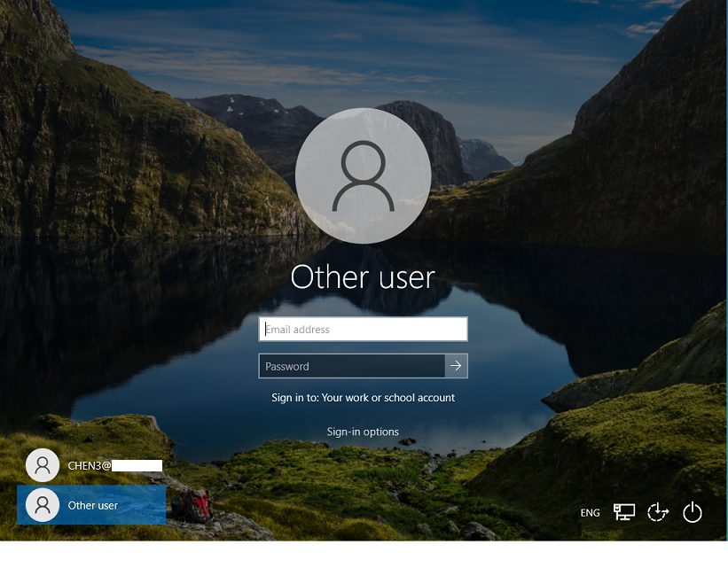The width and height of the screenshot is (728, 568).
Task: Open Sign-in options
Action: coord(363,432)
